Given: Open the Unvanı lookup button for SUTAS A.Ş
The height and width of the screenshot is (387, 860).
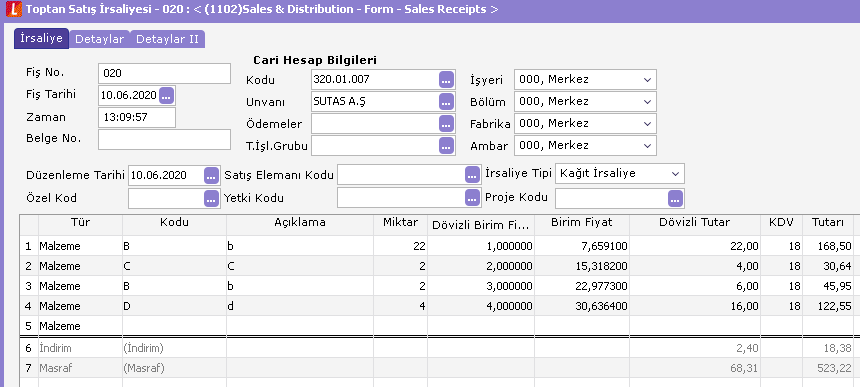Looking at the screenshot, I should click(446, 101).
